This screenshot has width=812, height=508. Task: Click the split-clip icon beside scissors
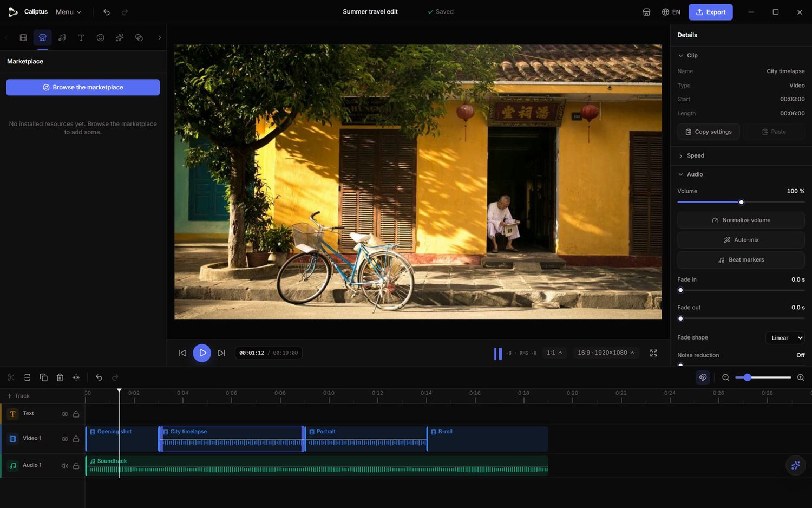[x=27, y=377]
